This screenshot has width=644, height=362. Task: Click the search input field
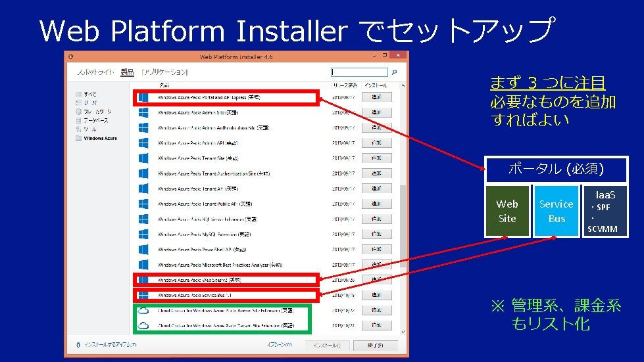tap(359, 72)
